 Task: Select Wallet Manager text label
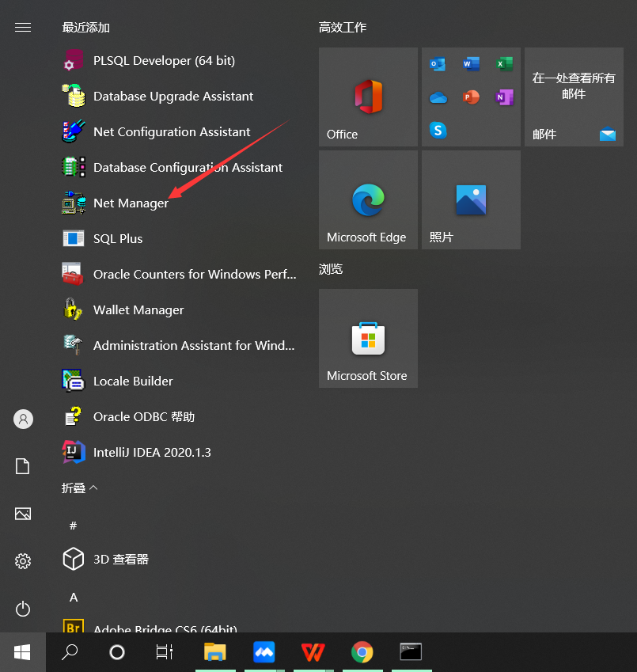[x=138, y=309]
